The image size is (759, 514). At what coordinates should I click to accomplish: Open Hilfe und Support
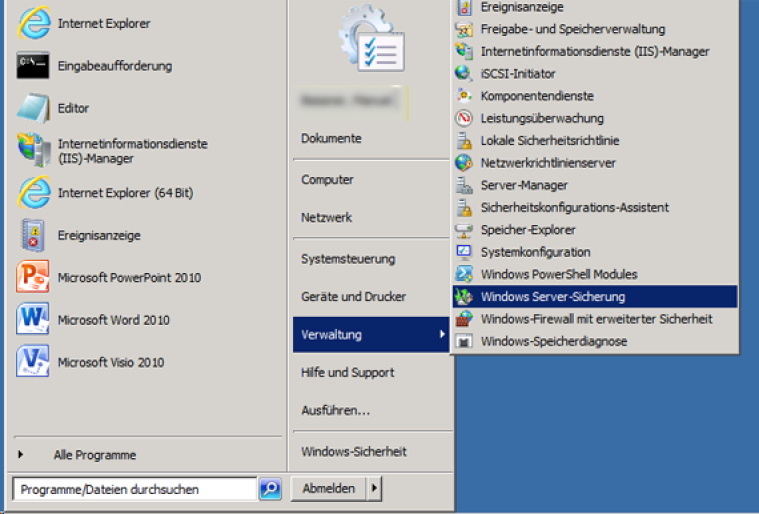point(348,373)
